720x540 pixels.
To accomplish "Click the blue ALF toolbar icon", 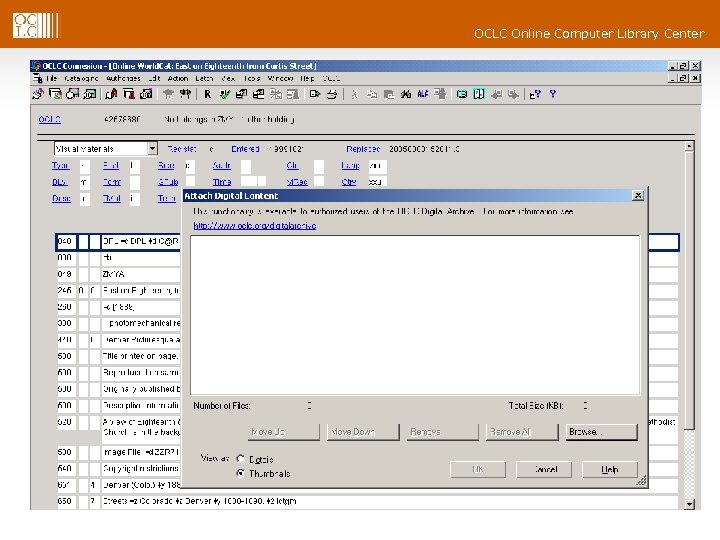I will click(x=422, y=94).
